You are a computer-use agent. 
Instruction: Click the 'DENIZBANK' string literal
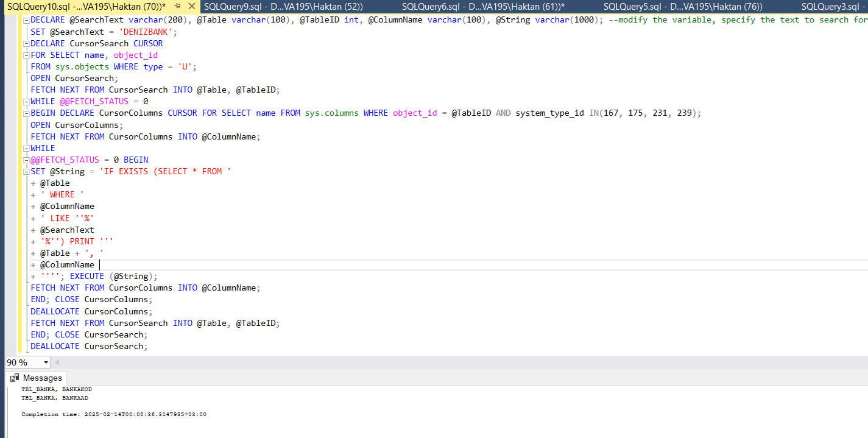tap(147, 32)
